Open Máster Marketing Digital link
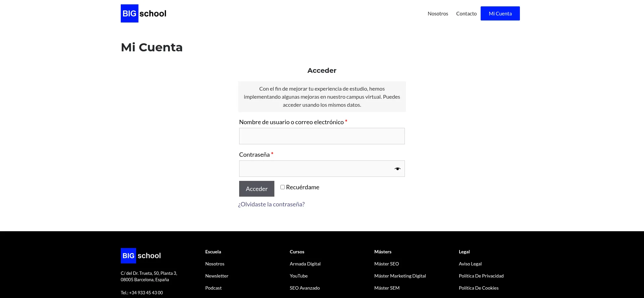Image resolution: width=644 pixels, height=298 pixels. tap(400, 276)
